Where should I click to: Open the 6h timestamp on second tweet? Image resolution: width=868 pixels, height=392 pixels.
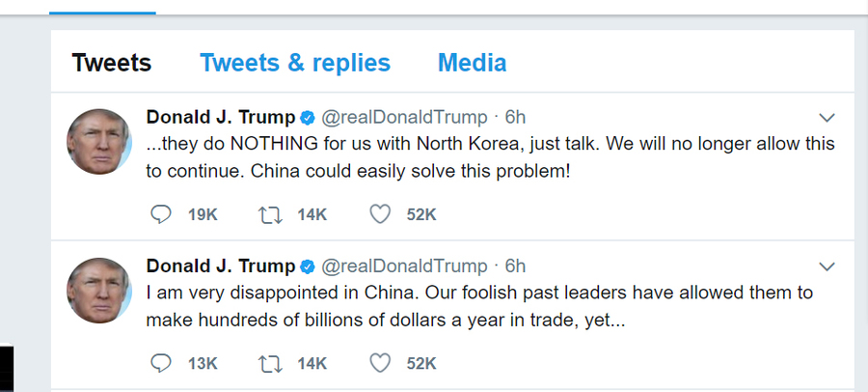point(516,266)
